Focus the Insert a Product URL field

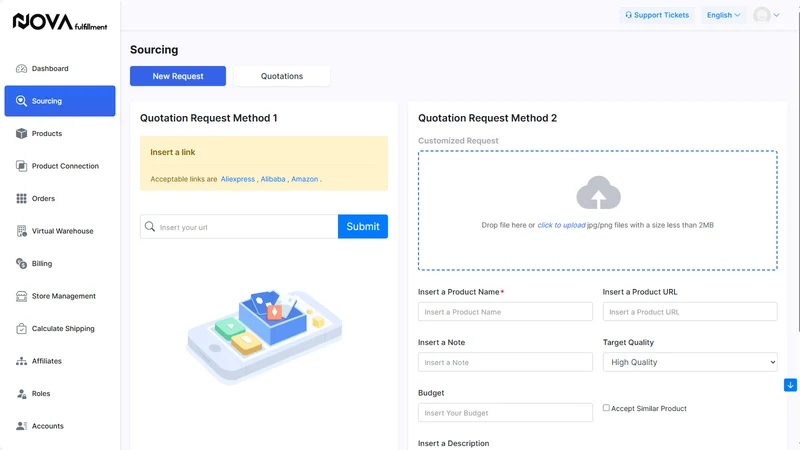pos(690,312)
